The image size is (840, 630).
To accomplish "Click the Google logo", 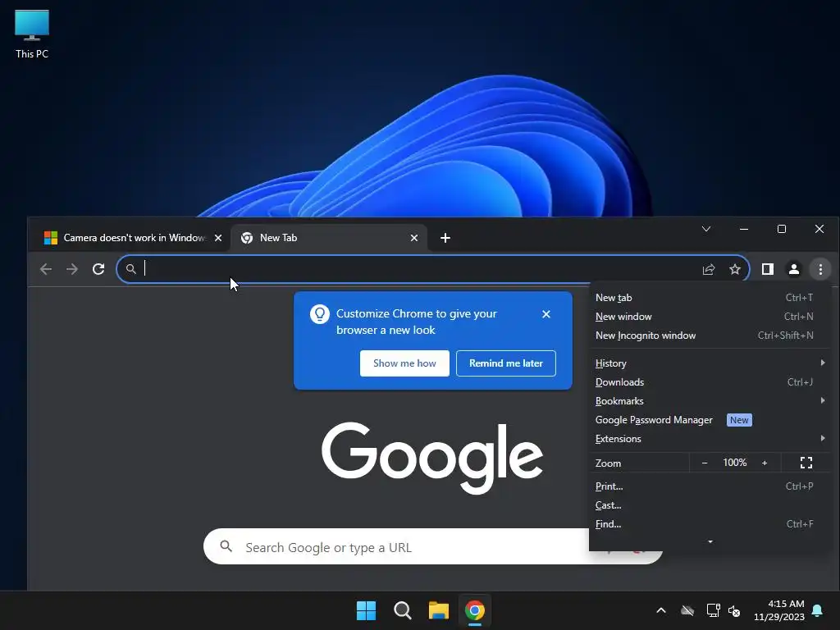I will (431, 457).
